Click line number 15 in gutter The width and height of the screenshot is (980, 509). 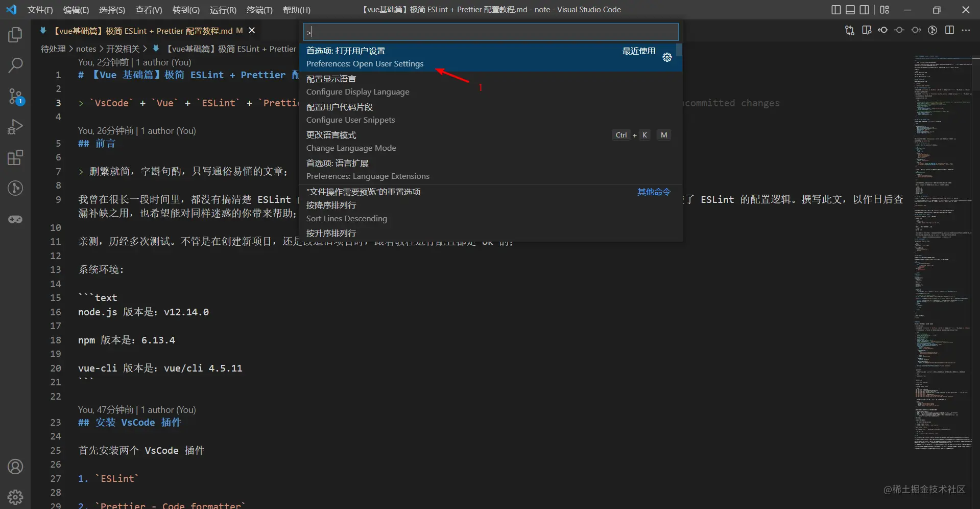(56, 297)
